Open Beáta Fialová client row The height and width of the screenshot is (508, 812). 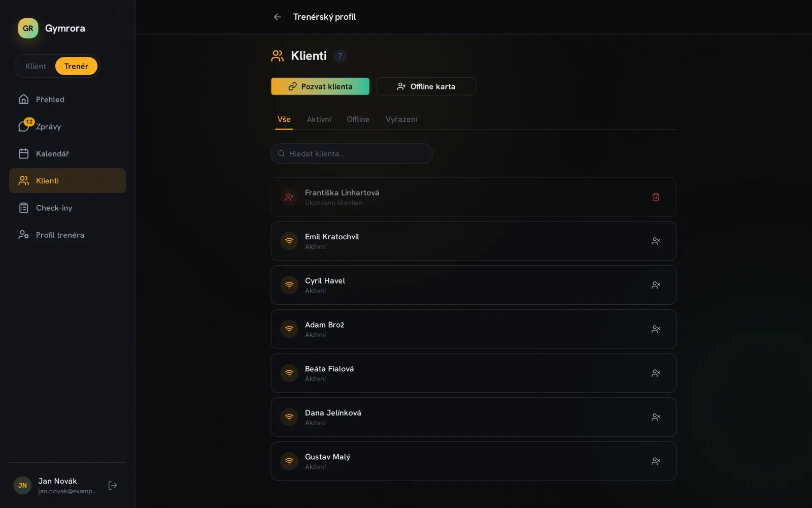point(473,373)
